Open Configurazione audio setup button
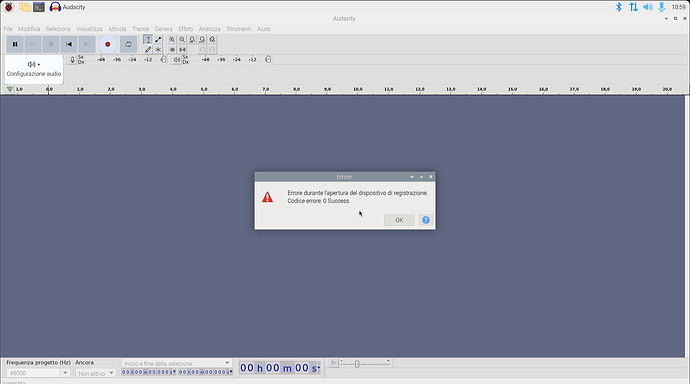Image resolution: width=690 pixels, height=384 pixels. (34, 69)
